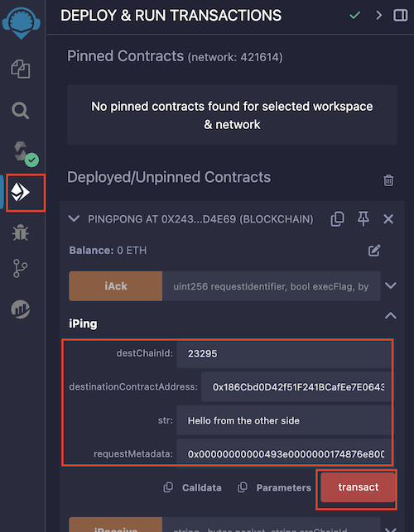
Task: Open the Debugger bug icon
Action: 21,232
